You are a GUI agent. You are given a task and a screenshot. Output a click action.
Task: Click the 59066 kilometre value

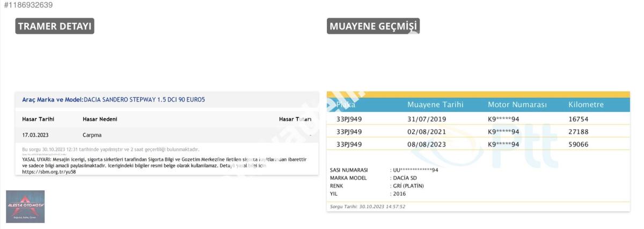[x=579, y=145]
